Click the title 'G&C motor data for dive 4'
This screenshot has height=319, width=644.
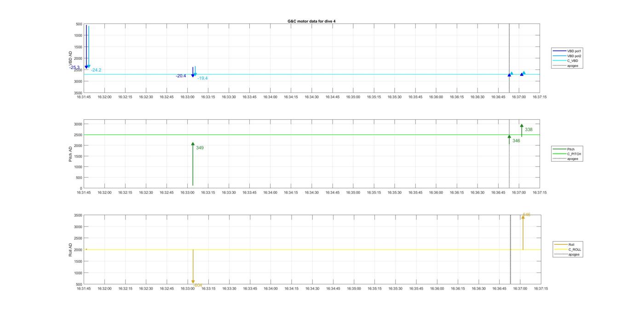[311, 21]
